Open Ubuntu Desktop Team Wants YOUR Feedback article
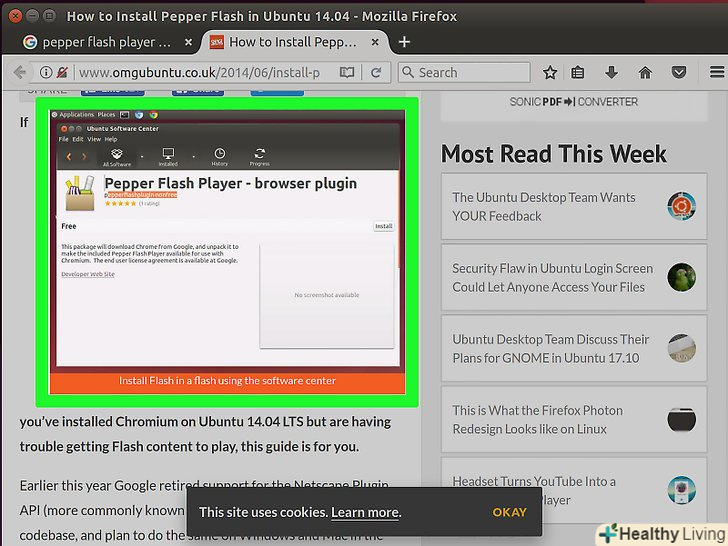This screenshot has width=728, height=546. pos(543,207)
